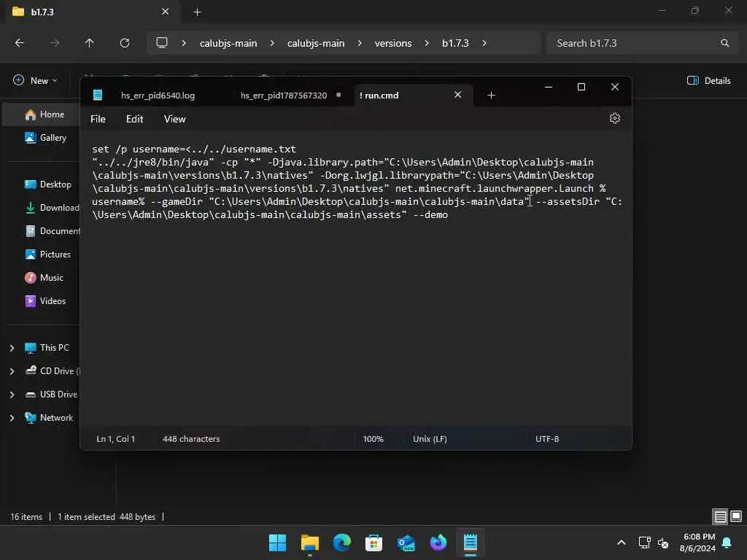The width and height of the screenshot is (747, 560).
Task: Open Music in navigation pane
Action: pyautogui.click(x=44, y=278)
